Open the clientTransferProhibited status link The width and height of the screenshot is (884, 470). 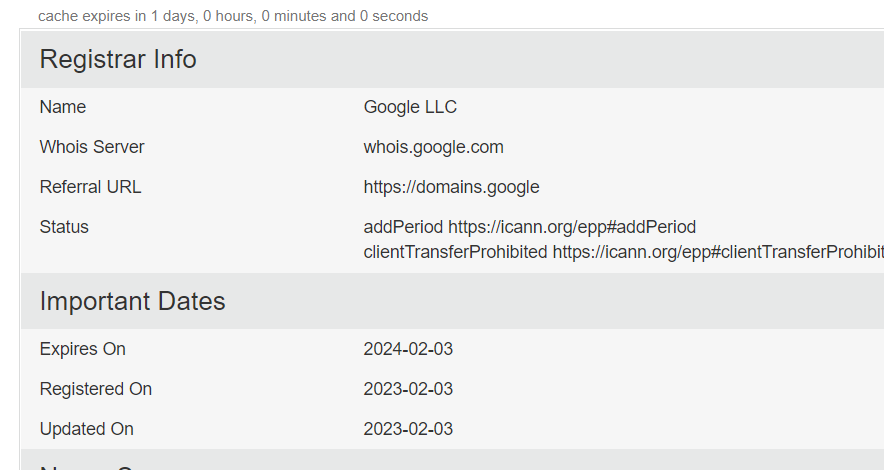click(718, 251)
